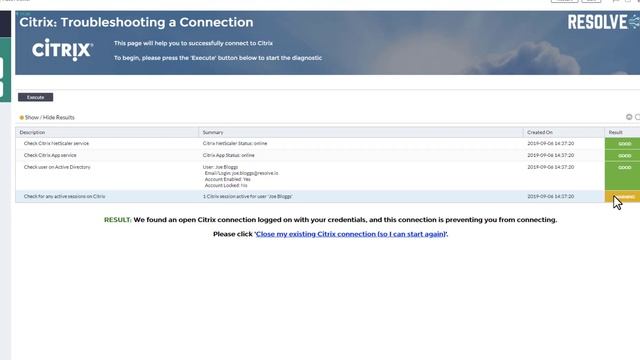Click GOOD result for Citrix App service row

tap(622, 156)
